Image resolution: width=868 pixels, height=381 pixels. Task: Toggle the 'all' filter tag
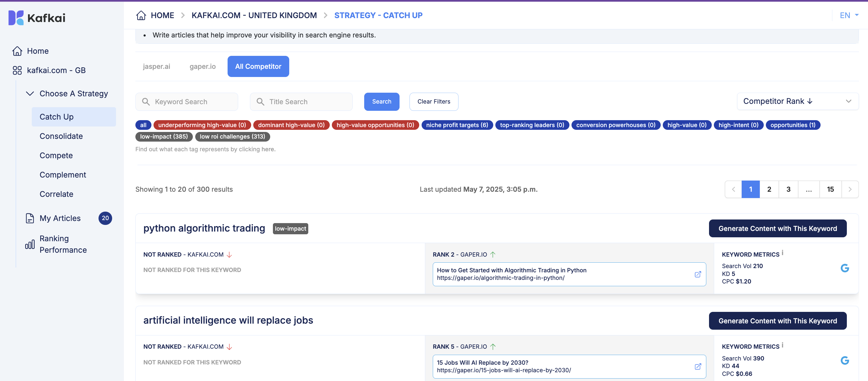(x=143, y=125)
